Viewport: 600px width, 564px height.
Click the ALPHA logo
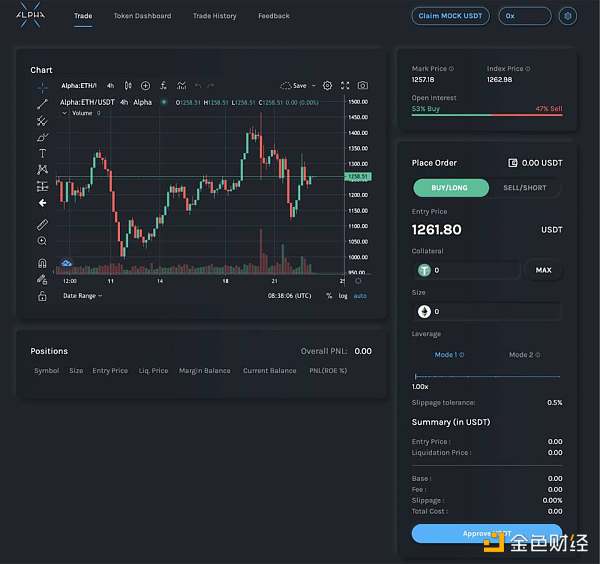point(31,15)
